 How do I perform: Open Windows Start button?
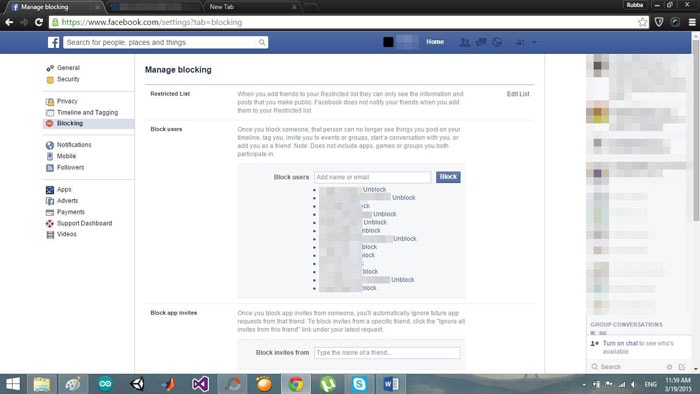[13, 384]
